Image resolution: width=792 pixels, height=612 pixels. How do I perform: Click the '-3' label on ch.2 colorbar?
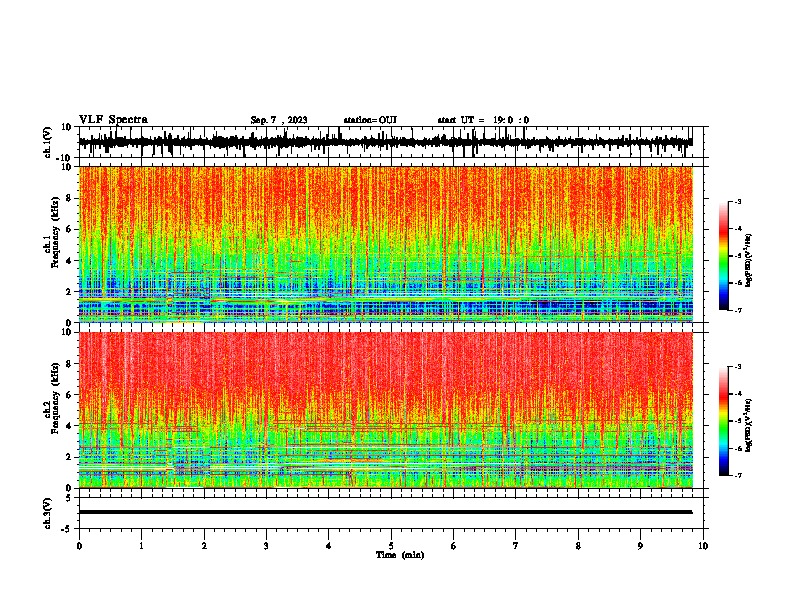(x=737, y=367)
